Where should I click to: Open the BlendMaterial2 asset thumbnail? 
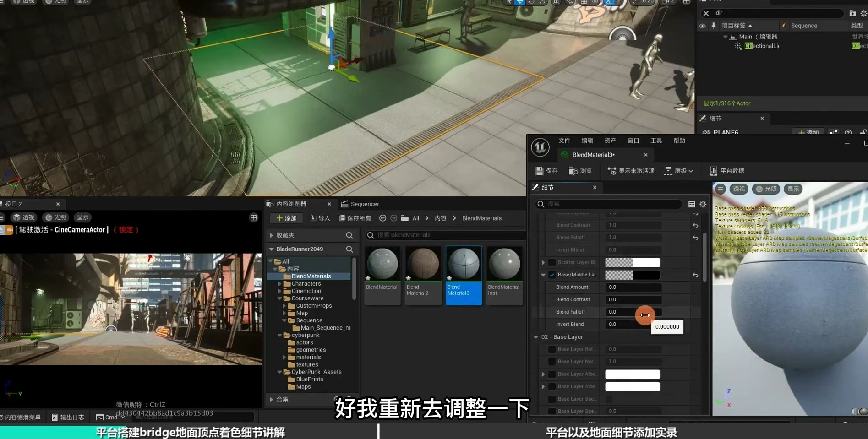[423, 276]
